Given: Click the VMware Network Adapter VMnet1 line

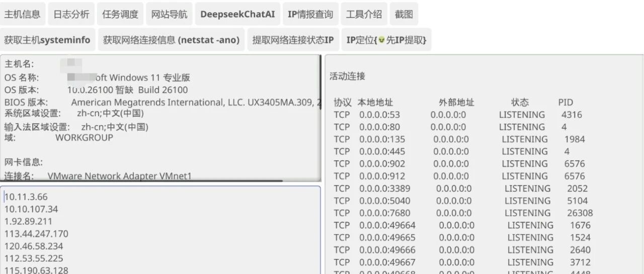Looking at the screenshot, I should (98, 176).
